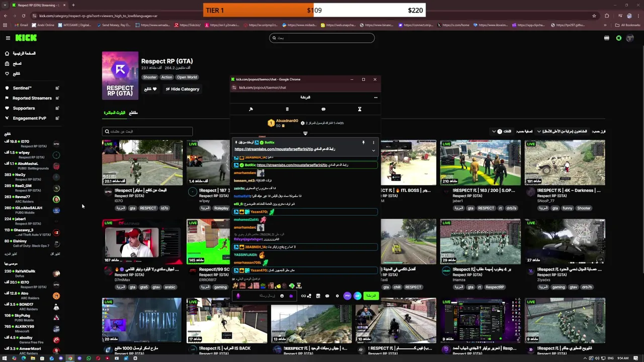644x362 pixels.
Task: Click the Hide Category button
Action: point(182,89)
